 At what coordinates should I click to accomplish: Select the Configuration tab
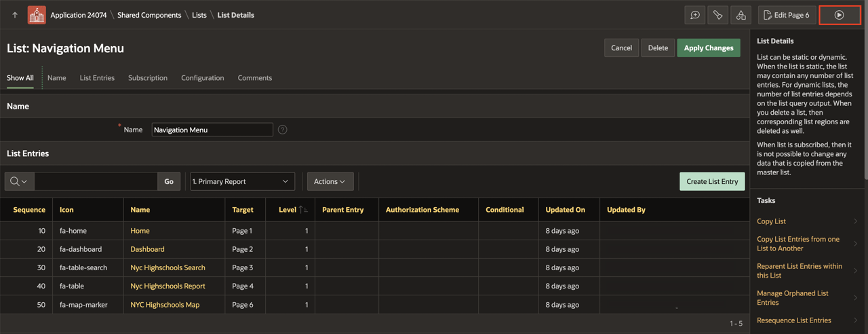tap(202, 78)
